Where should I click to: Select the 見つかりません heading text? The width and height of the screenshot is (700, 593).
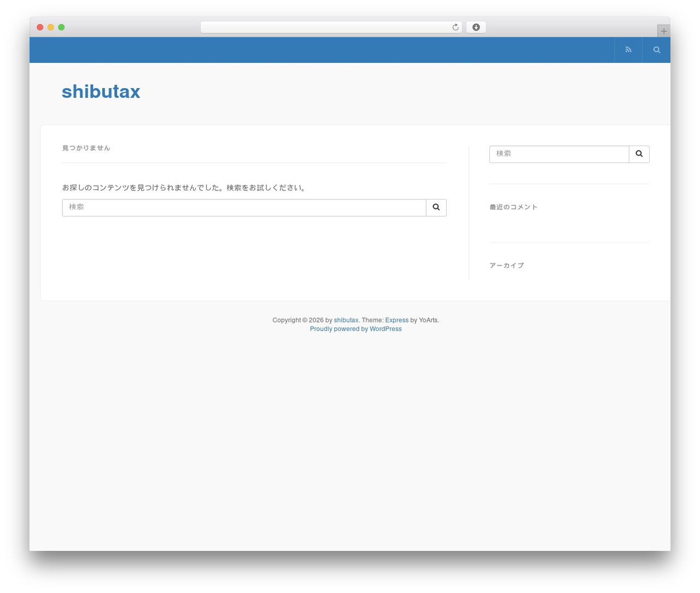click(86, 148)
